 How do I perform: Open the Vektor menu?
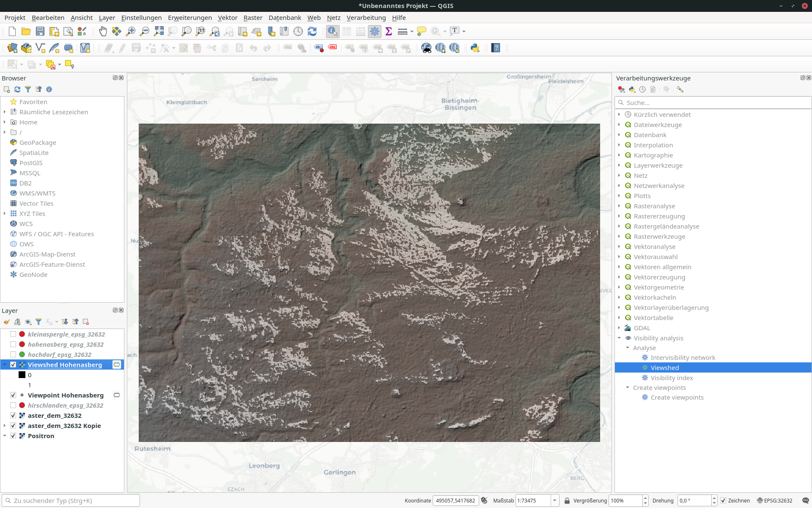[x=228, y=17]
